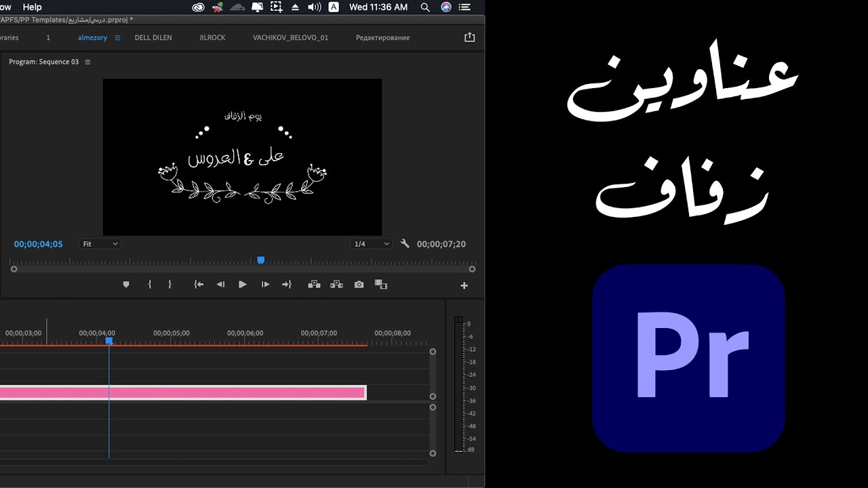Image resolution: width=868 pixels, height=488 pixels.
Task: Play the sequence in Program Monitor
Action: (x=242, y=285)
